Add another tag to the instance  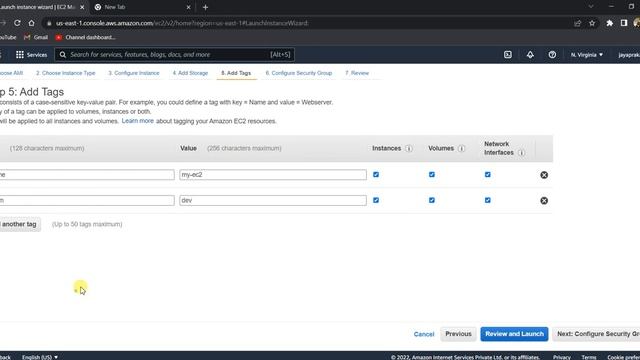(x=20, y=224)
